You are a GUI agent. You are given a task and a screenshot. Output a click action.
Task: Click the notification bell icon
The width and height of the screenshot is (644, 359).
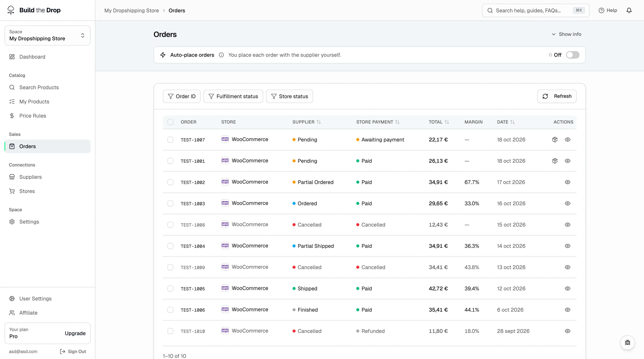click(x=629, y=10)
